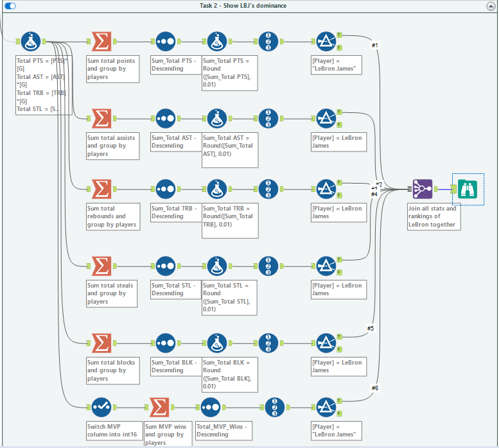Click False output anchor of points Filter
The image size is (499, 448).
coord(339,48)
